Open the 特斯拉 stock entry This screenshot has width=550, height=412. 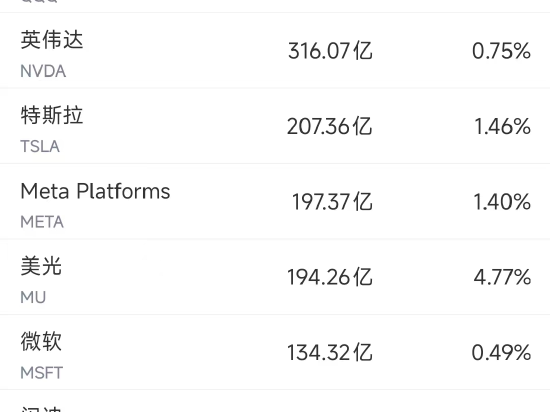click(x=275, y=126)
